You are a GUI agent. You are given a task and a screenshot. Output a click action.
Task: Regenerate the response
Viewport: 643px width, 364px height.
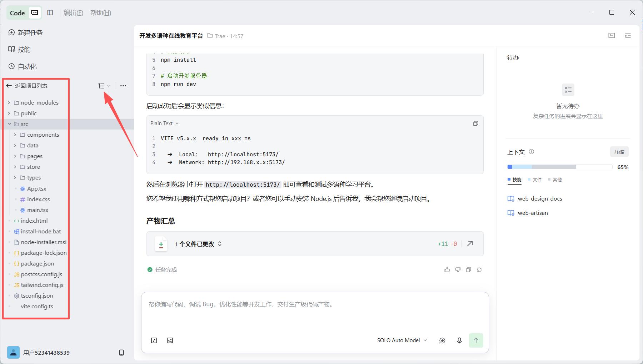point(479,270)
